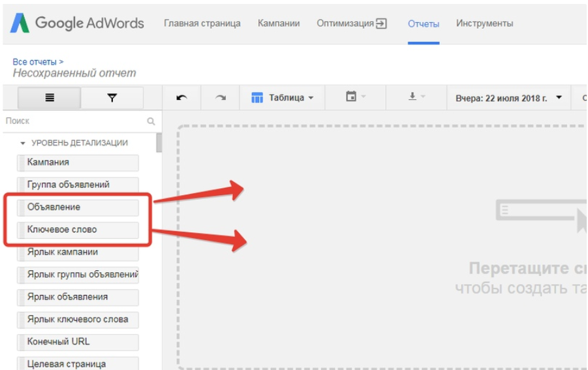Viewport: 588px width, 370px height.
Task: Select the Объявление dimension tile
Action: pyautogui.click(x=78, y=208)
